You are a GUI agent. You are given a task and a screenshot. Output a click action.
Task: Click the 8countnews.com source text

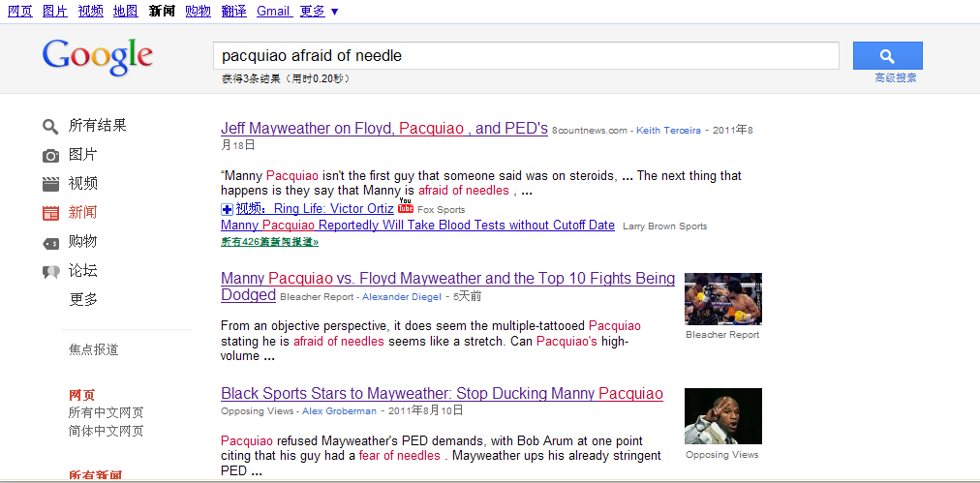click(x=590, y=131)
